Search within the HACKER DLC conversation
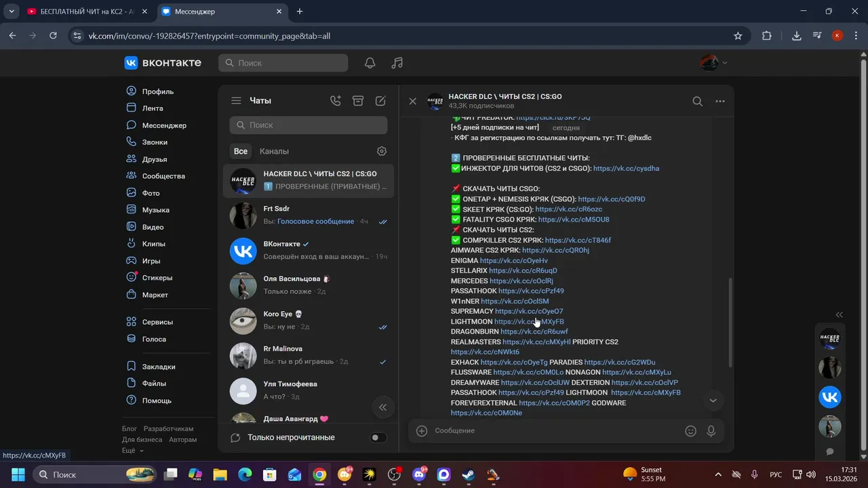The height and width of the screenshot is (488, 868). [697, 102]
